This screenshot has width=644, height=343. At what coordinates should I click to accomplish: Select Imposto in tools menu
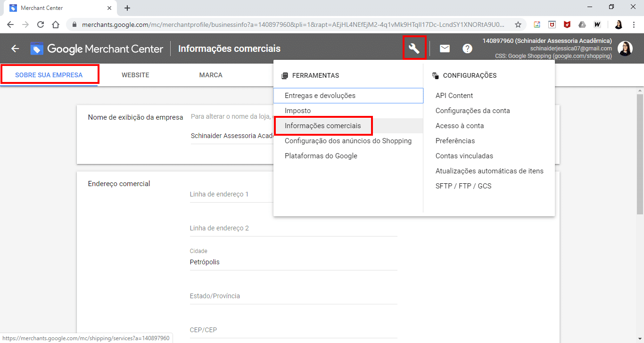pos(348,111)
